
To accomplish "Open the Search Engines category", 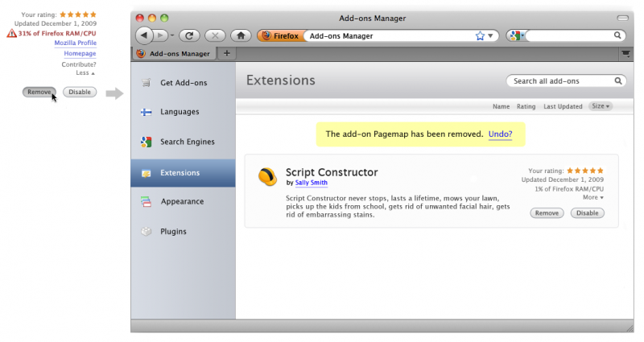I will [x=184, y=142].
